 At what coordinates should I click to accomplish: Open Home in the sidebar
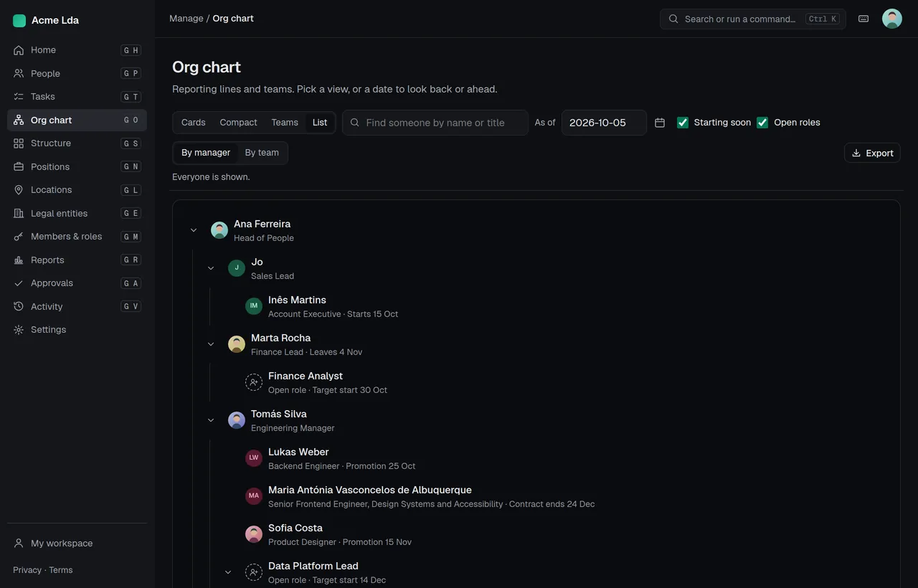click(x=77, y=50)
